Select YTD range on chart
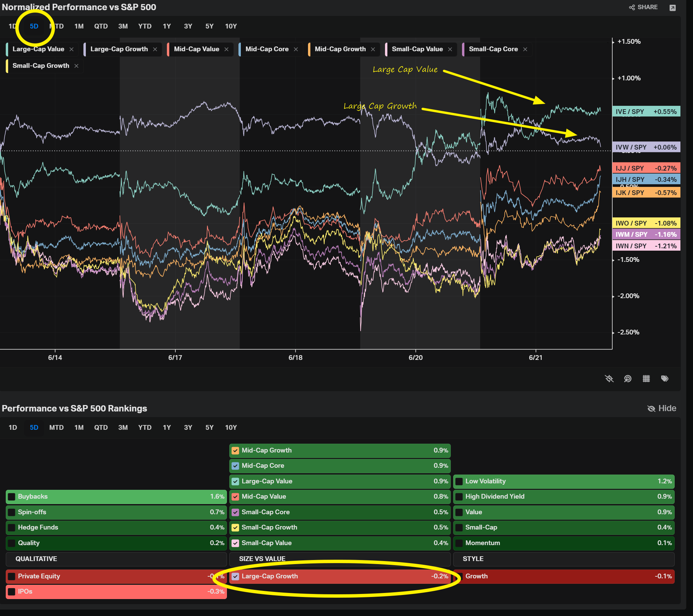Viewport: 693px width, 616px height. click(145, 26)
